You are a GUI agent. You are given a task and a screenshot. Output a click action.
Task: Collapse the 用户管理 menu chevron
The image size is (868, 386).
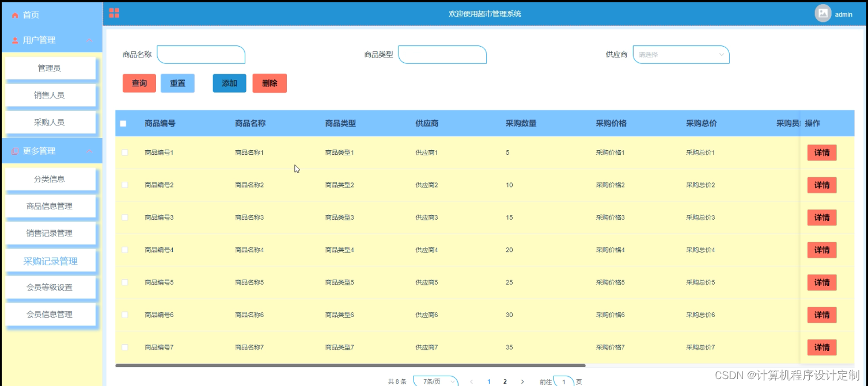(89, 40)
